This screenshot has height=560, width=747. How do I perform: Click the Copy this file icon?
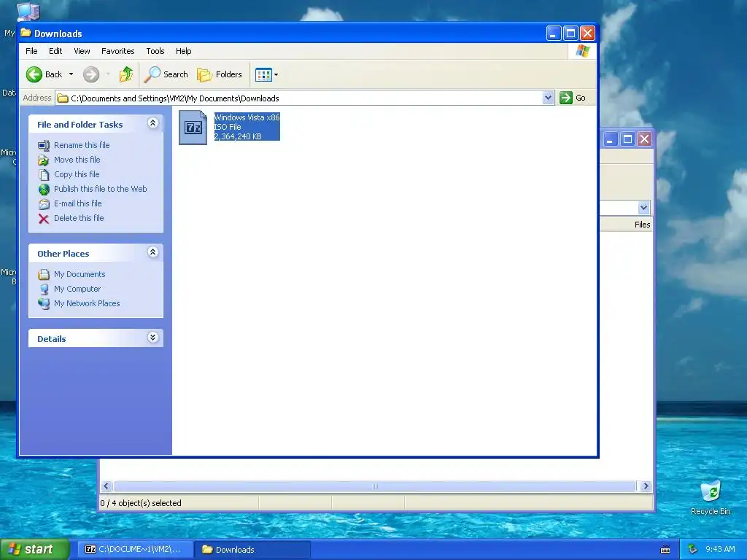[x=44, y=175]
